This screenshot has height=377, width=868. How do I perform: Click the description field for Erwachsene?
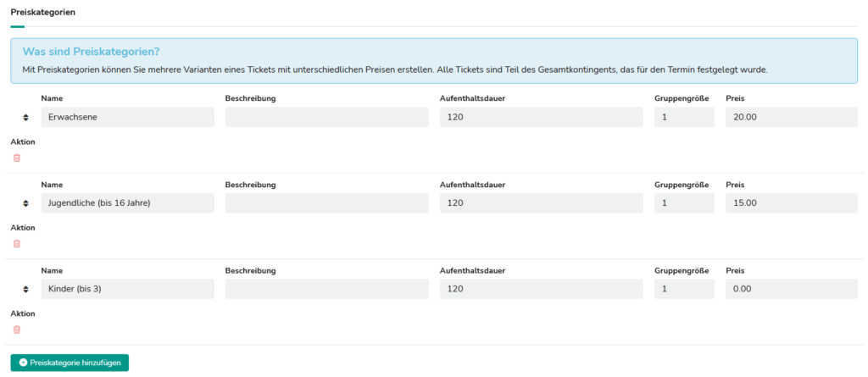point(326,117)
